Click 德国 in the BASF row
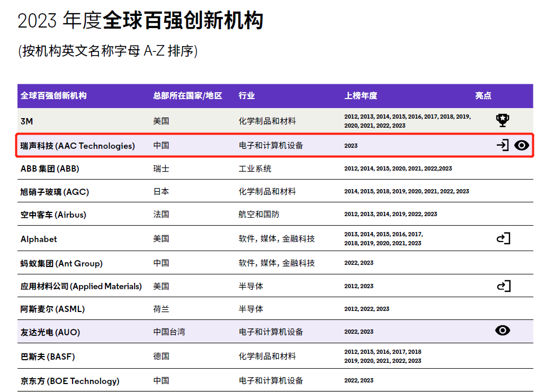This screenshot has height=392, width=554. click(161, 356)
